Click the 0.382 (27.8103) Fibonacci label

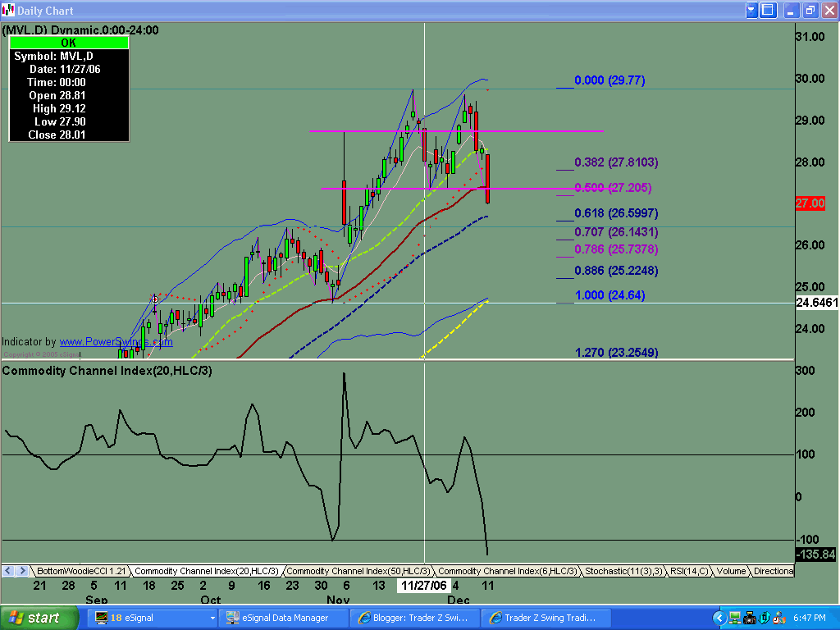coord(616,162)
